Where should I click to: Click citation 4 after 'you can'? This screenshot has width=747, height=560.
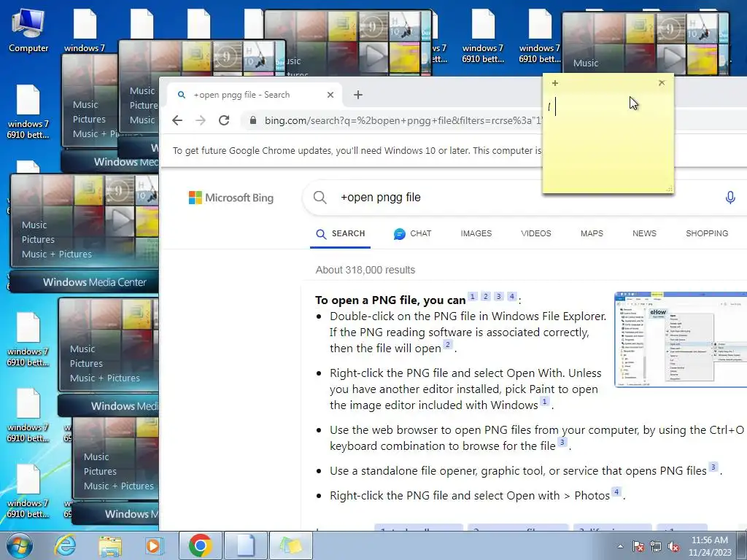(x=511, y=297)
